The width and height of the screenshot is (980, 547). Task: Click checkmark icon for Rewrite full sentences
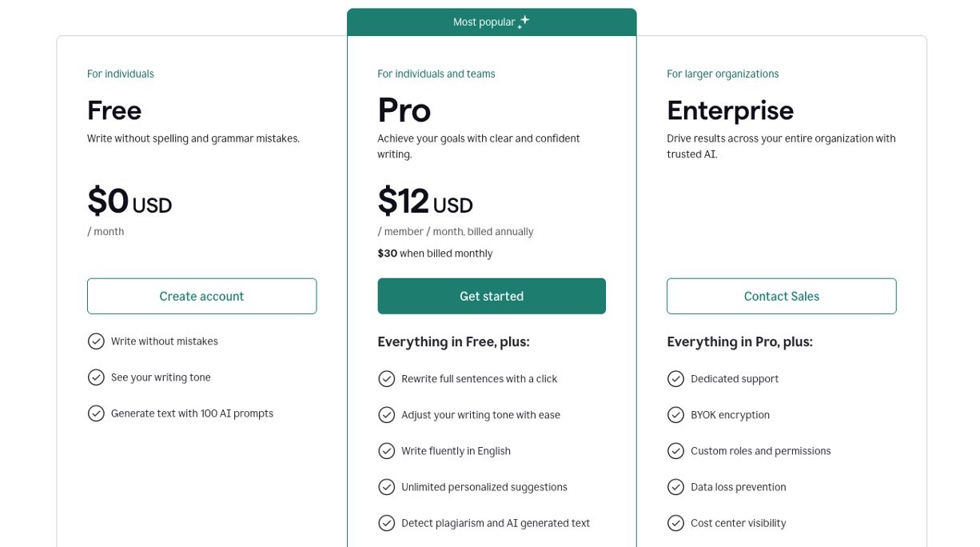pos(387,379)
